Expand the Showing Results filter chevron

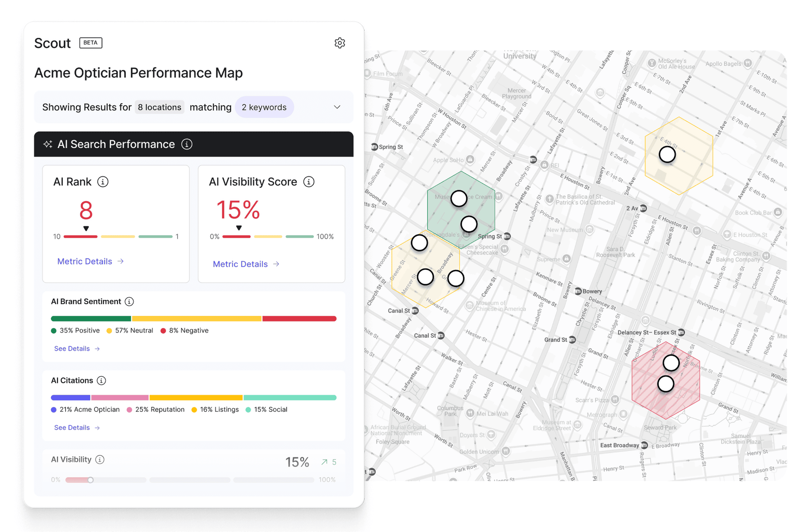[x=337, y=107]
